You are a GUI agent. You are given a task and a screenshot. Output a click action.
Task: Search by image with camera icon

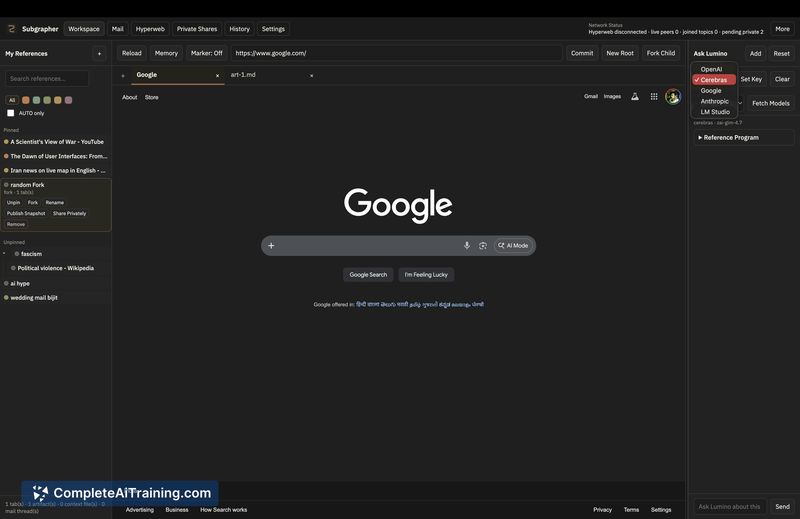click(483, 245)
